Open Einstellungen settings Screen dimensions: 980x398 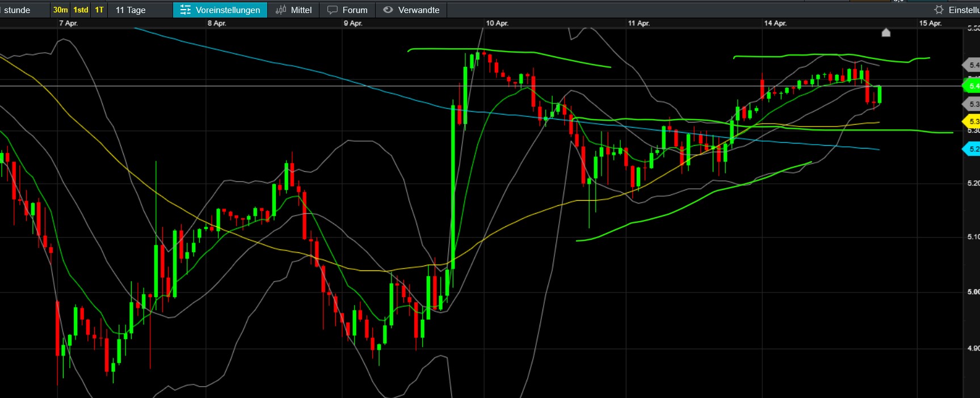pyautogui.click(x=957, y=10)
